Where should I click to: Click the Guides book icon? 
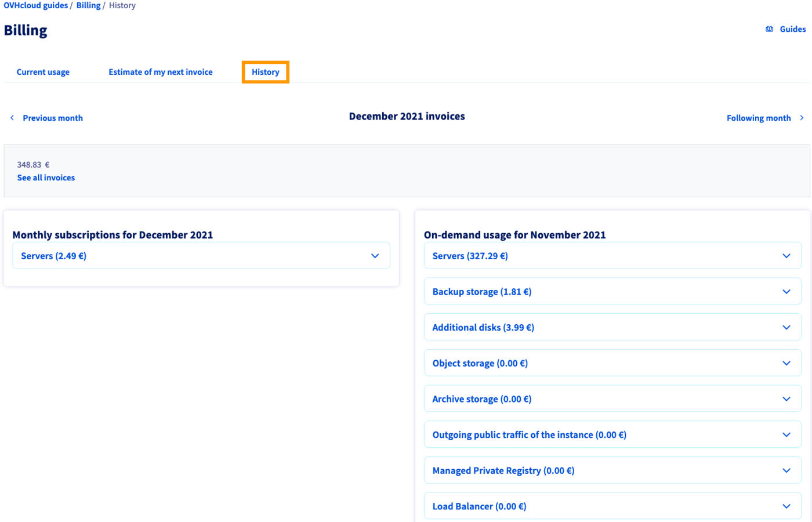click(x=769, y=29)
